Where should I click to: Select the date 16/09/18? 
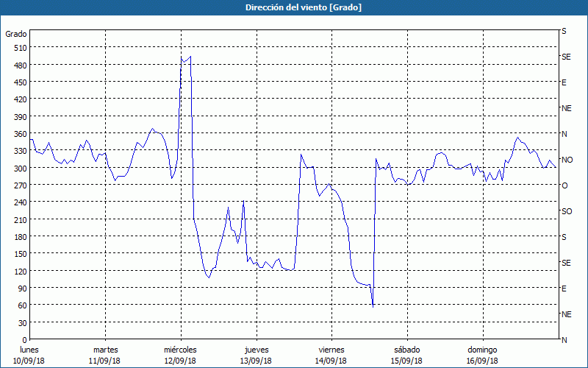482,361
